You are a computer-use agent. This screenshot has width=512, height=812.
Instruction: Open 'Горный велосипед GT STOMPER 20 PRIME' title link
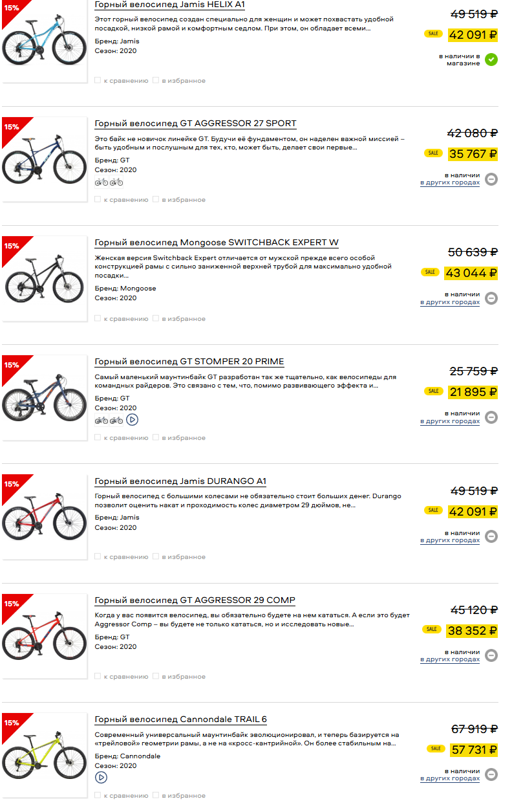click(x=189, y=362)
